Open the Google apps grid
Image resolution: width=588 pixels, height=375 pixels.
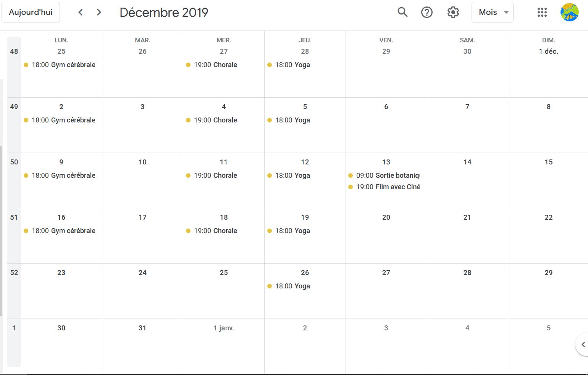point(542,12)
